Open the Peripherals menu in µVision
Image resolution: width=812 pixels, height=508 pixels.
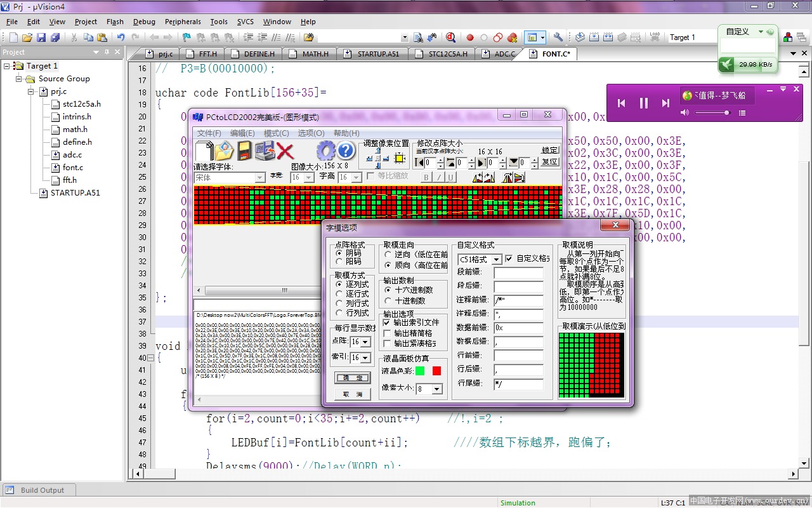coord(183,22)
